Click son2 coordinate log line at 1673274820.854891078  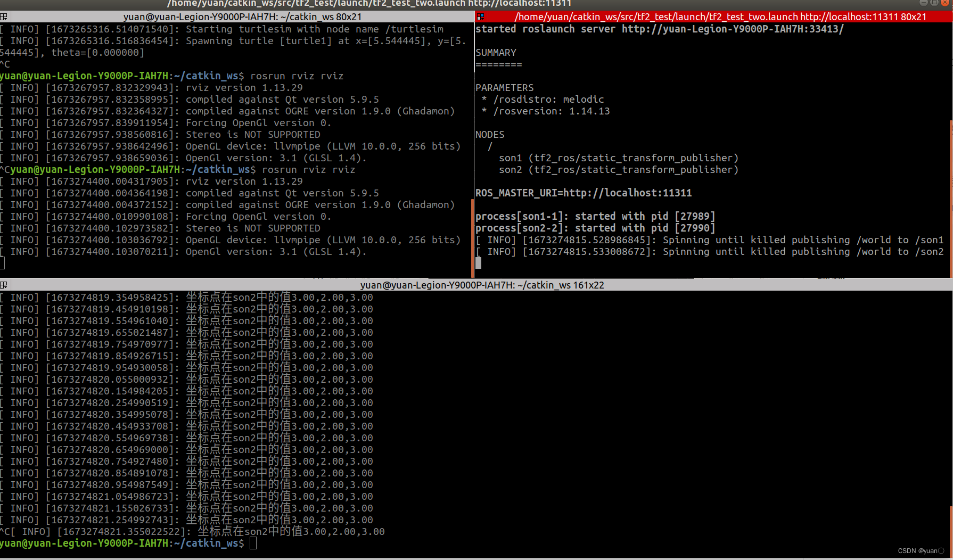(x=186, y=473)
